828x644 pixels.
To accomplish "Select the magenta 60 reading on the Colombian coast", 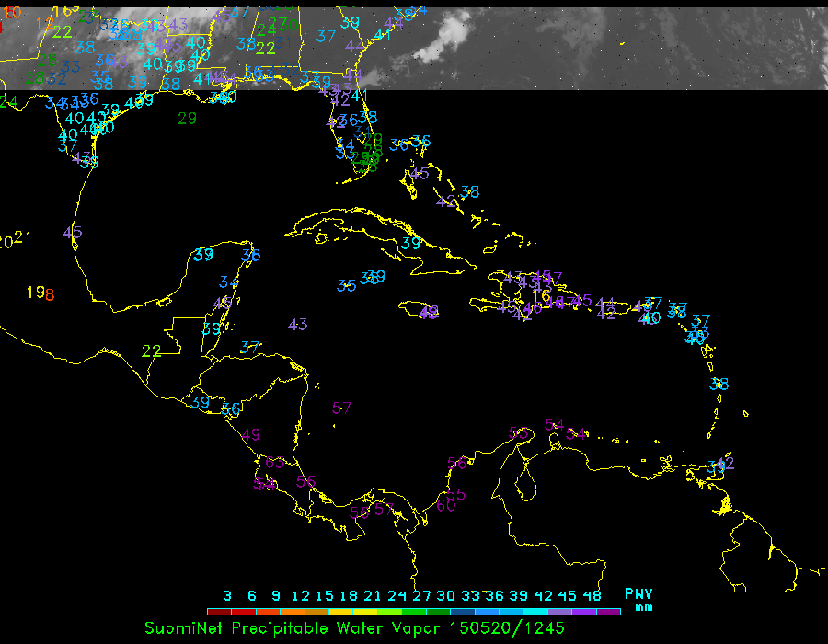I will point(446,505).
